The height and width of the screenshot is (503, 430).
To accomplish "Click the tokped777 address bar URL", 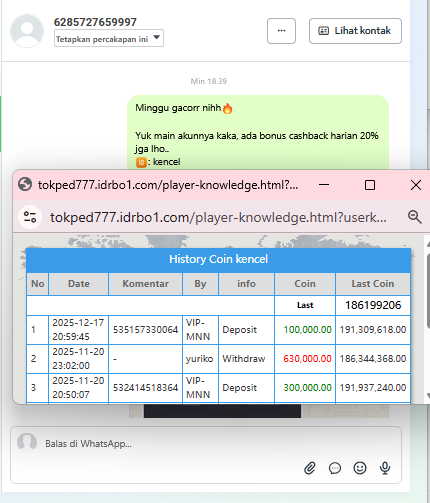I will (x=218, y=217).
